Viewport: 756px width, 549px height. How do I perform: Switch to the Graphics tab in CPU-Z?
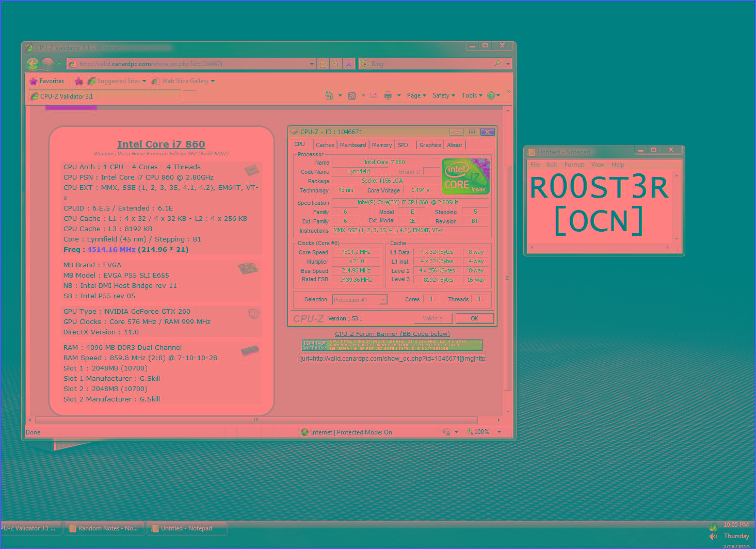430,146
